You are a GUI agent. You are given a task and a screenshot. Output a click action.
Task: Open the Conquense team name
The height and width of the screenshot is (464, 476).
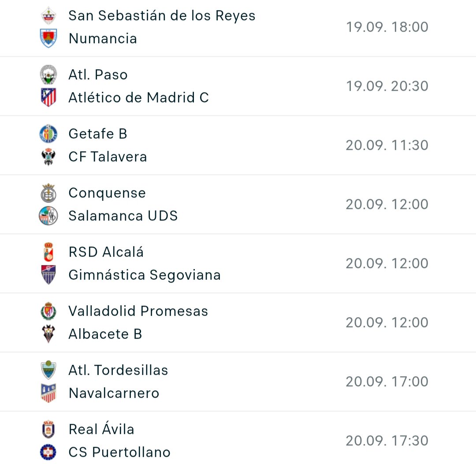coord(107,193)
